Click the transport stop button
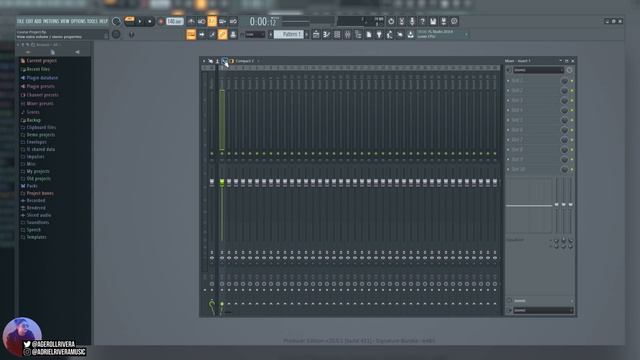Screen dimensions: 640x360 coord(149,21)
